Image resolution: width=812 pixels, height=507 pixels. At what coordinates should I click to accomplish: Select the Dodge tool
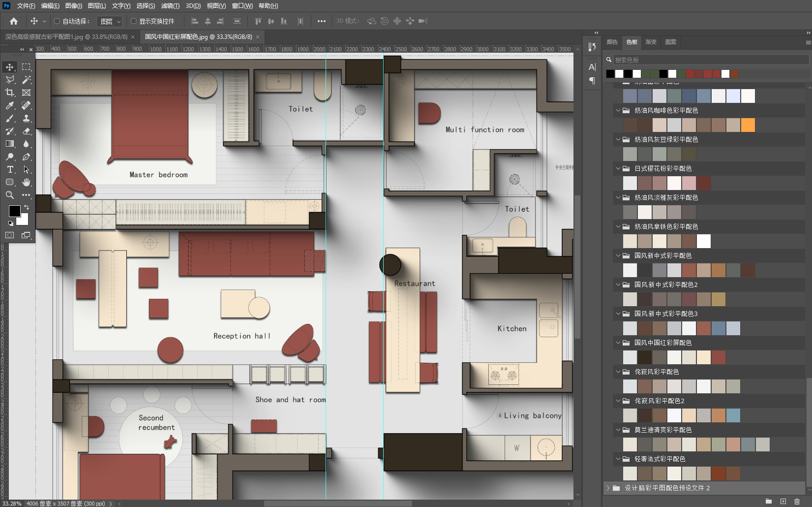pyautogui.click(x=10, y=157)
